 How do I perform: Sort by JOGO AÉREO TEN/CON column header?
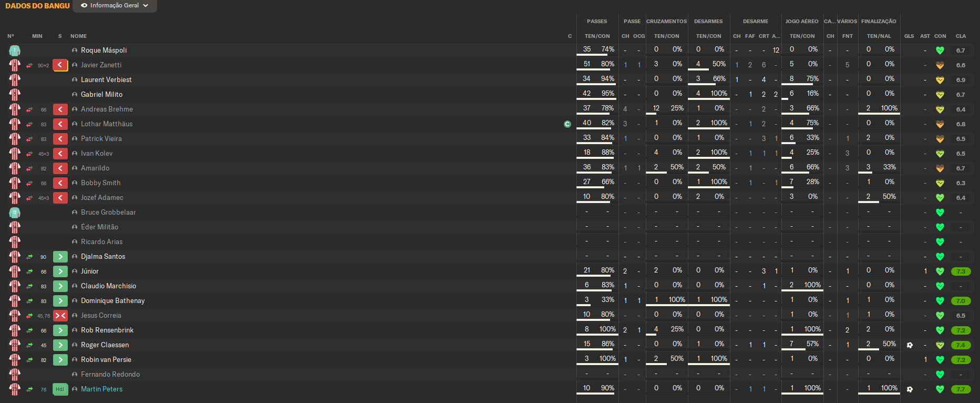pyautogui.click(x=802, y=36)
